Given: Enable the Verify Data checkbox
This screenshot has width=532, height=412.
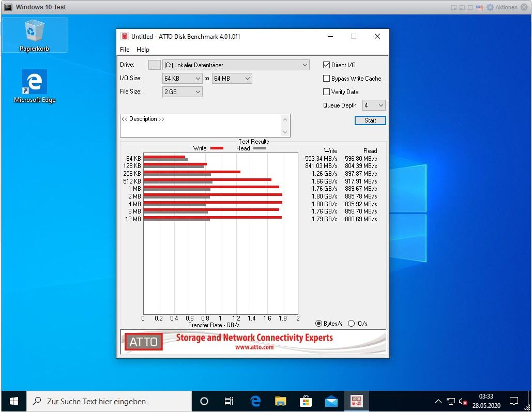Looking at the screenshot, I should 326,91.
